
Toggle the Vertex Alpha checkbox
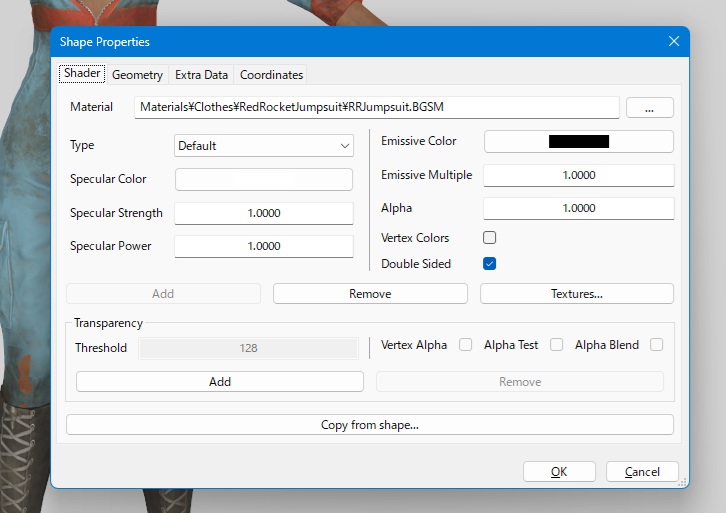465,345
